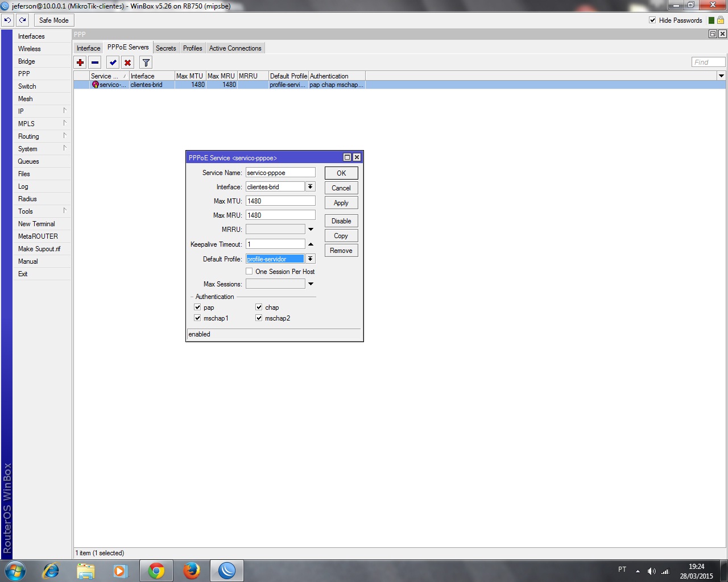Image resolution: width=728 pixels, height=582 pixels.
Task: Click the network signal tray icon
Action: click(665, 571)
